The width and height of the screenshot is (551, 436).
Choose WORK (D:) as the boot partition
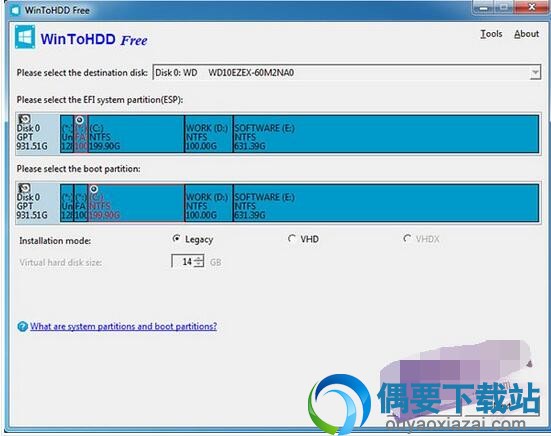click(x=209, y=203)
